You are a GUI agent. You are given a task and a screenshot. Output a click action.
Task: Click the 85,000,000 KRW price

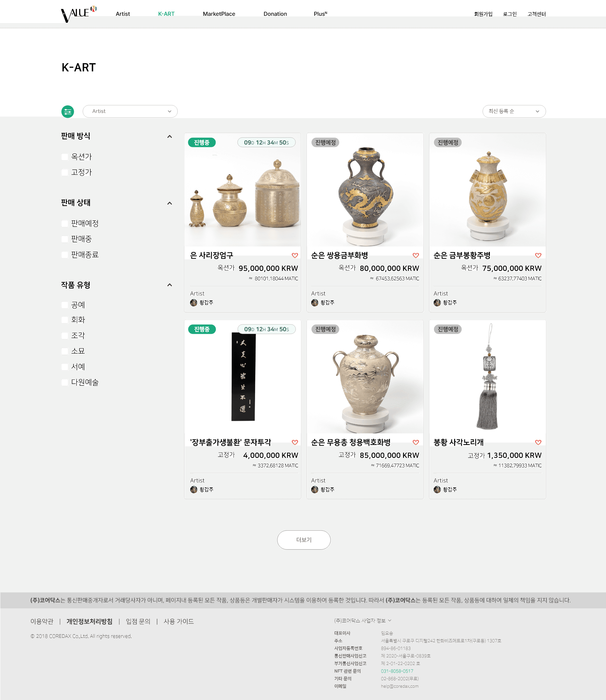tap(389, 455)
